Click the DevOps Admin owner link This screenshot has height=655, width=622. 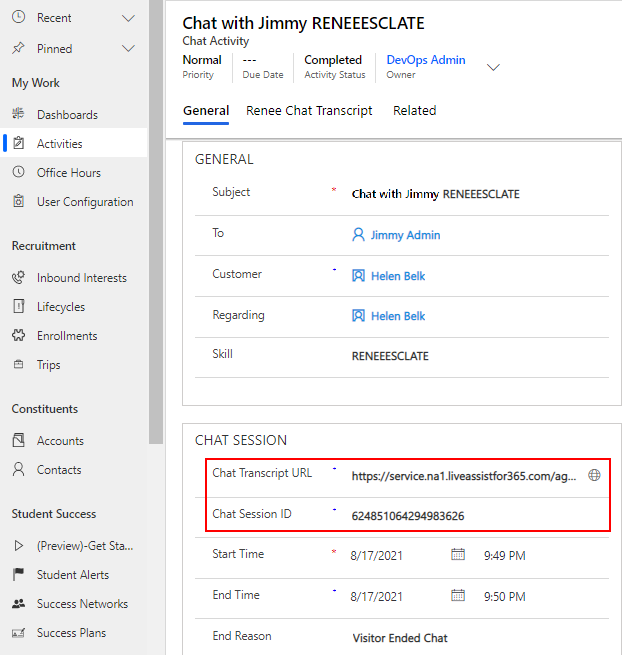426,60
